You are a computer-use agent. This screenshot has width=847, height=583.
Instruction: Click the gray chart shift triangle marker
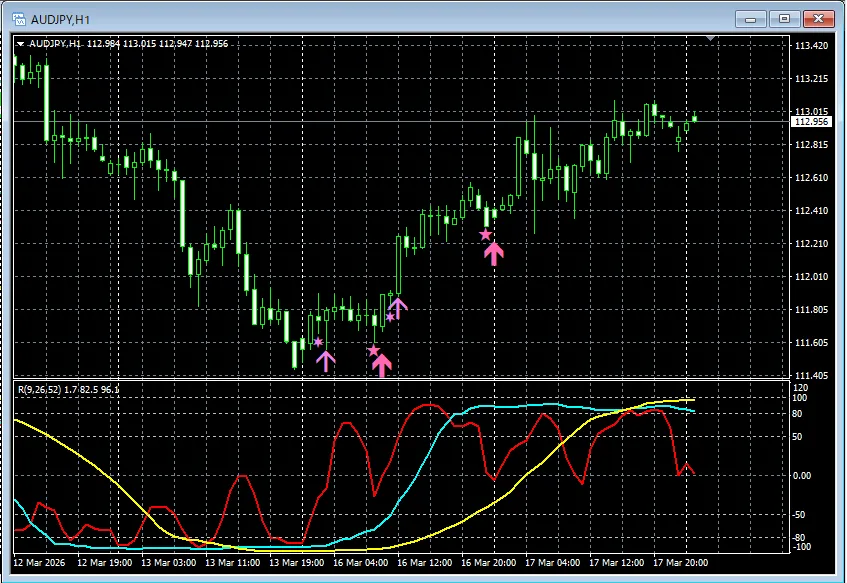click(x=711, y=39)
